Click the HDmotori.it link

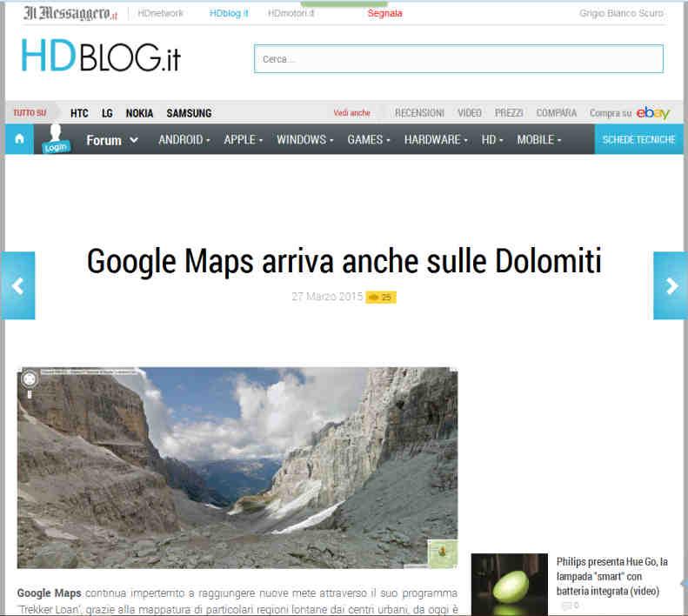[x=291, y=13]
